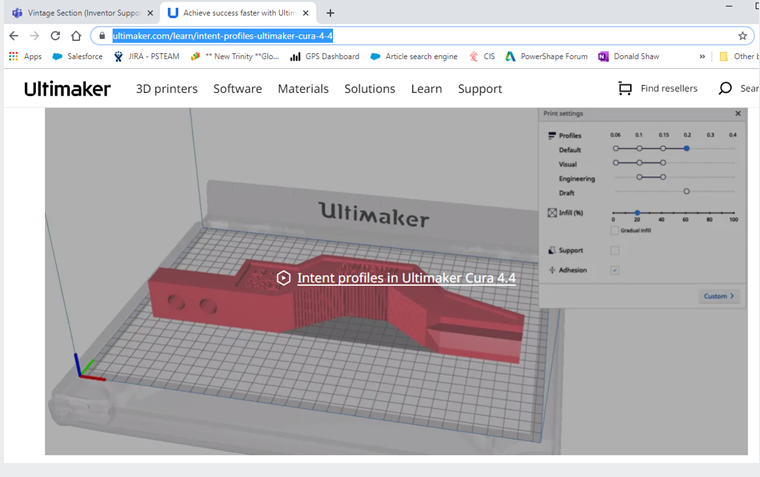
Task: Click the XYZ axis gizmo on the build plate
Action: pos(89,368)
